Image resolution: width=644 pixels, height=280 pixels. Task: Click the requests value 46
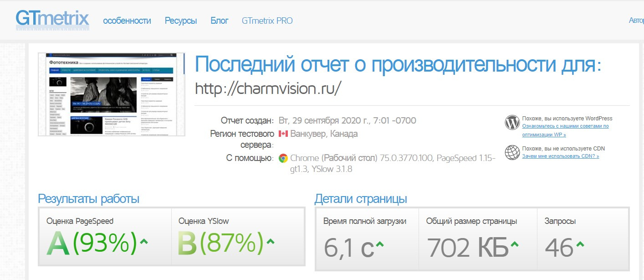[x=559, y=248]
